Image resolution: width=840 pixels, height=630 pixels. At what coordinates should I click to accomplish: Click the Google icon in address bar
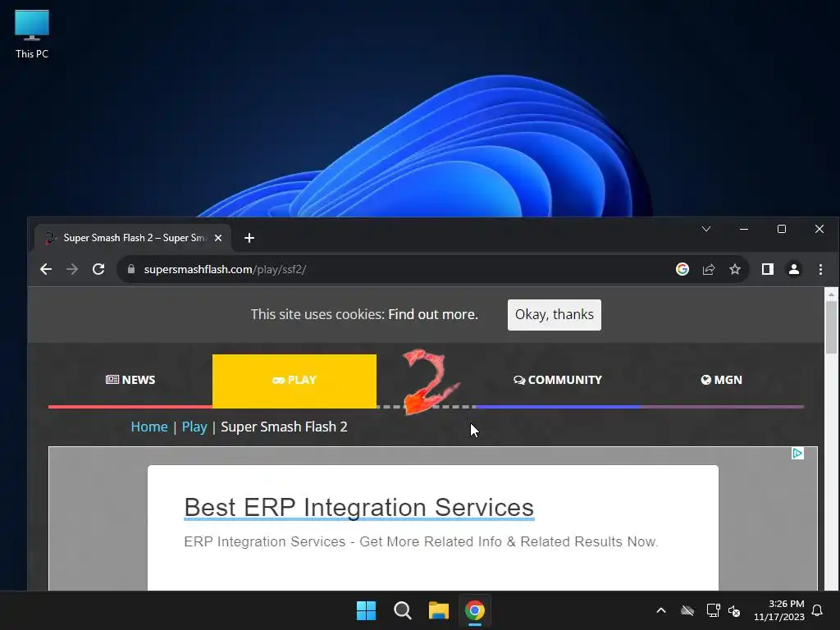(x=682, y=269)
